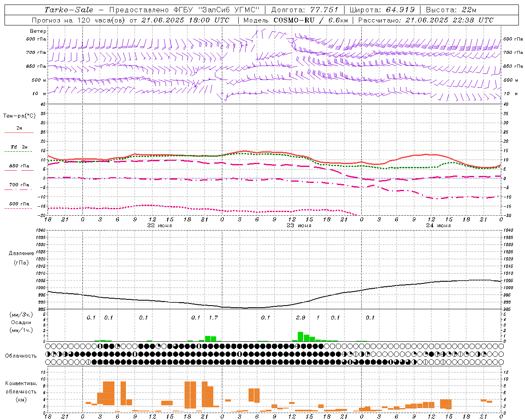Click the longitude value Долгота: 77.751

[x=305, y=10]
